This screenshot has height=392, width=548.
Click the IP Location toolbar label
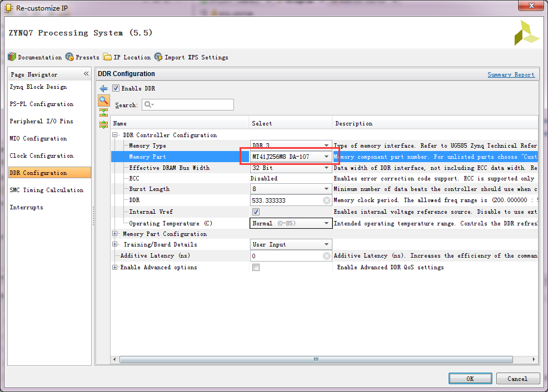132,57
